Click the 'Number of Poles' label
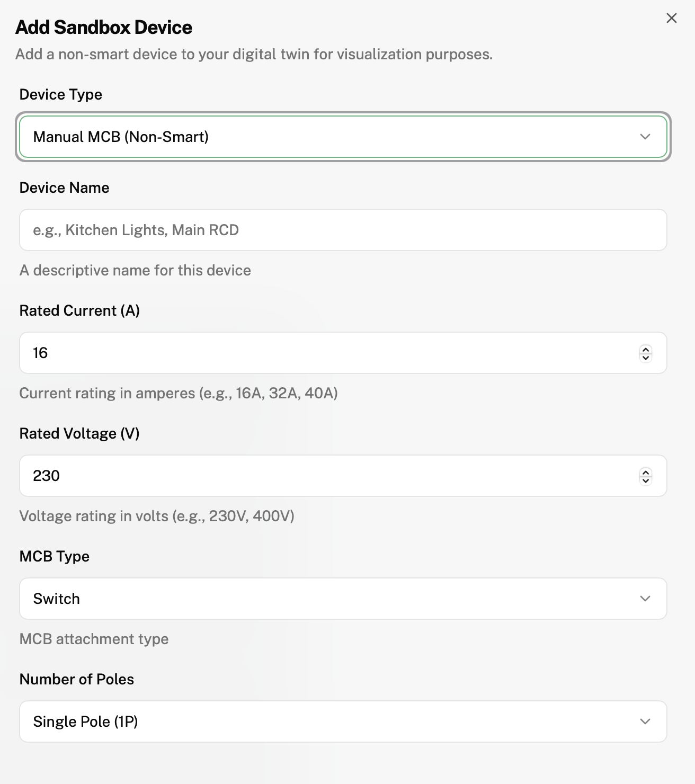Image resolution: width=695 pixels, height=784 pixels. tap(77, 679)
